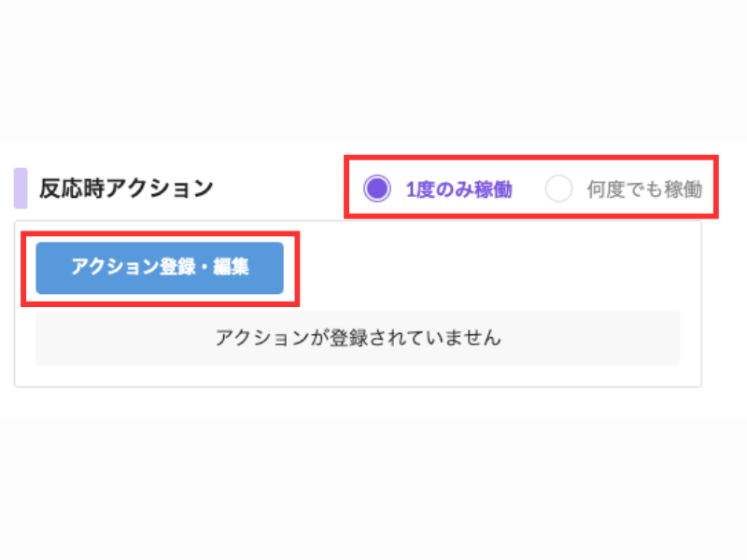Select the 何度でも稼働 radio button
Viewport: 747px width, 560px height.
click(x=559, y=189)
